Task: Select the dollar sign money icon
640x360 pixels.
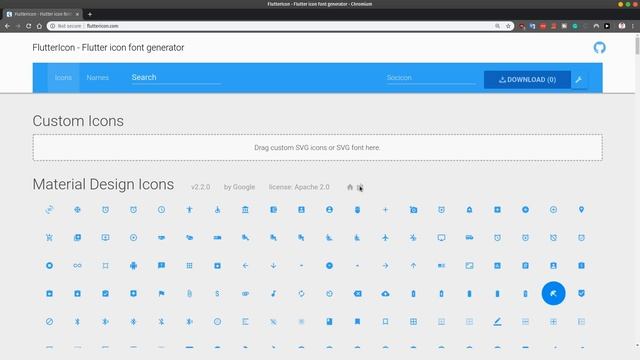Action: point(217,293)
